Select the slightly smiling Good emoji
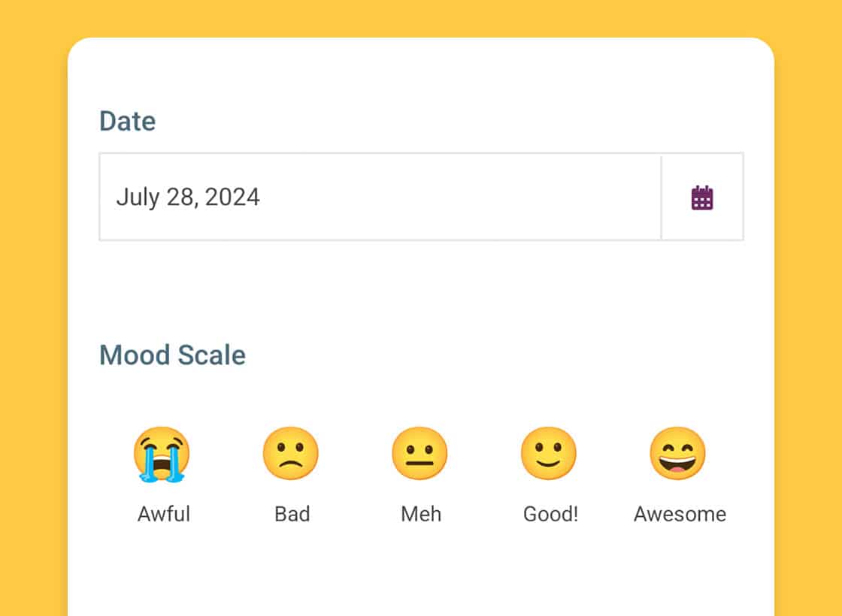The width and height of the screenshot is (842, 616). tap(549, 454)
